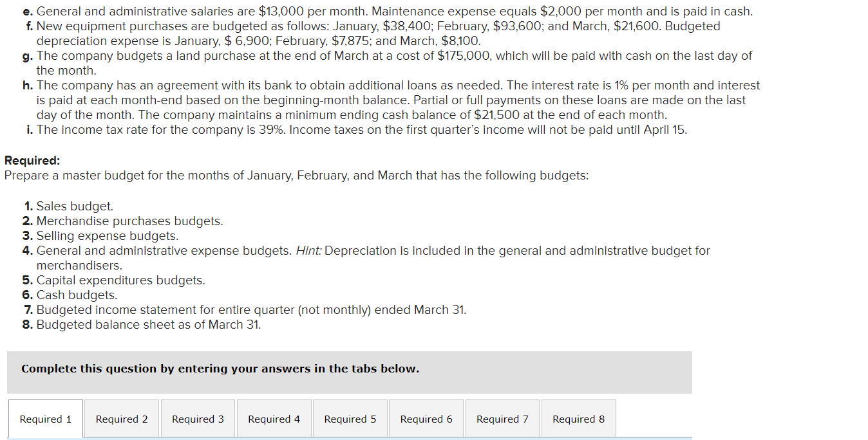This screenshot has height=440, width=868.
Task: Click list item 1 'Sales budget'
Action: tap(68, 206)
